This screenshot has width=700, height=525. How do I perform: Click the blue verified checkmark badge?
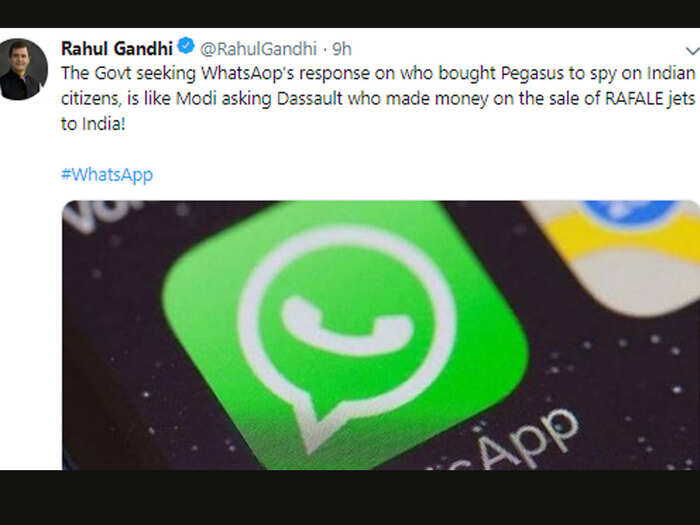pyautogui.click(x=186, y=46)
